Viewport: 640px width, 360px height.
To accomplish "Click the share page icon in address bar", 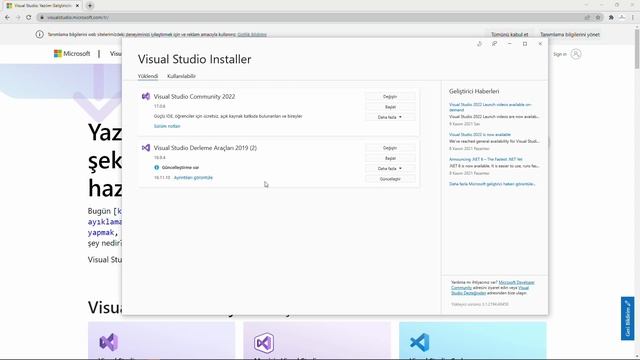I will coord(587,18).
